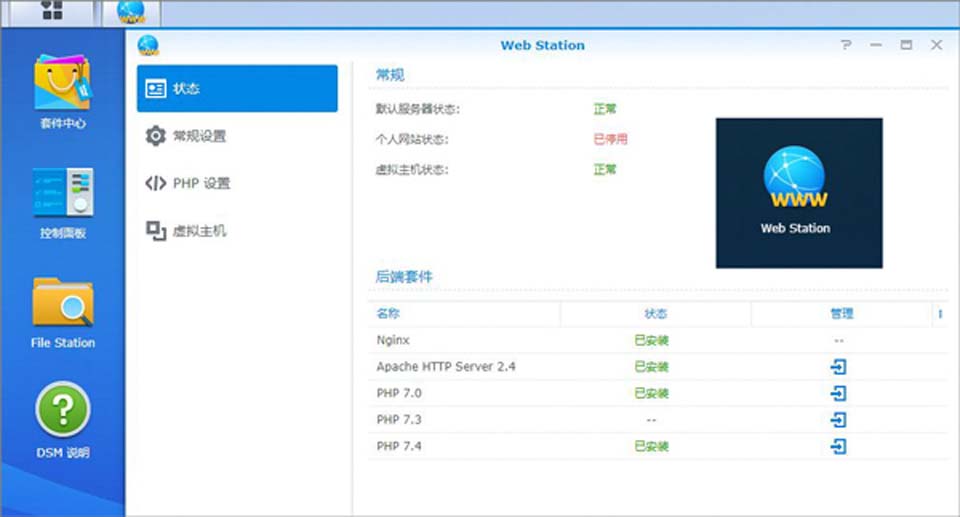Click the manage icon for PHP 7.4
The image size is (960, 517).
839,446
